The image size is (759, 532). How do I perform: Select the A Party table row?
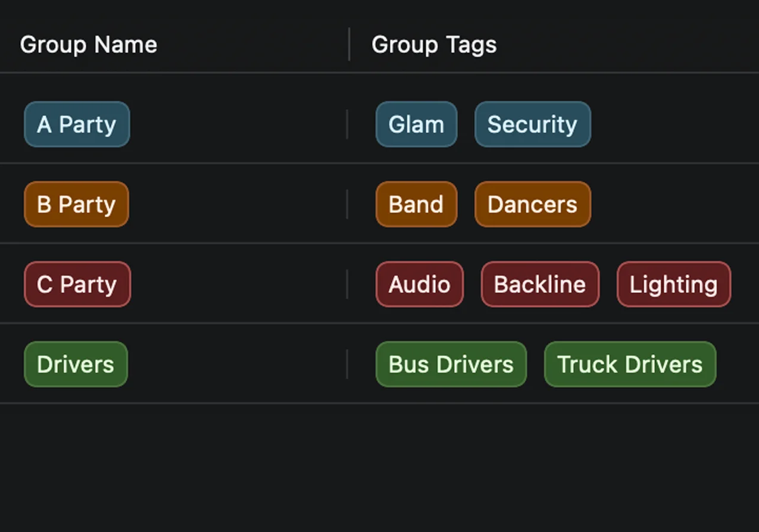(x=238, y=124)
